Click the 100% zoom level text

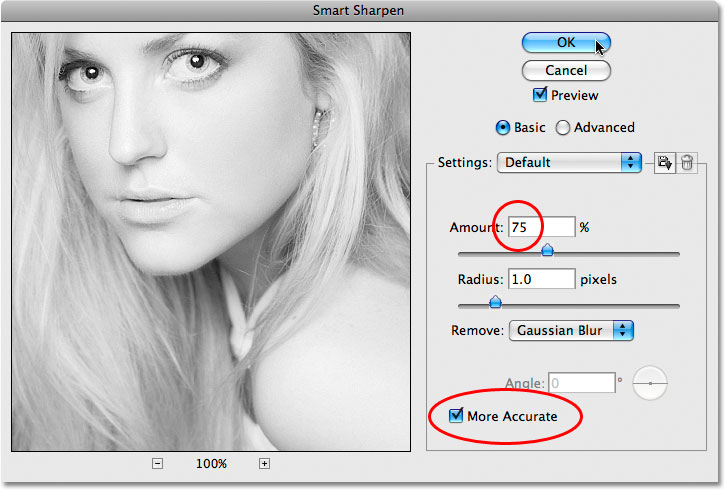(211, 464)
